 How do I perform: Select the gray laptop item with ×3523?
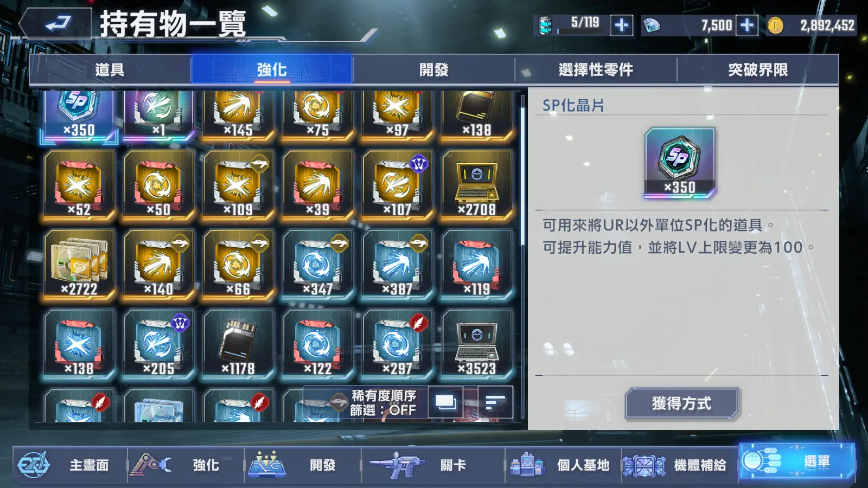pyautogui.click(x=477, y=344)
